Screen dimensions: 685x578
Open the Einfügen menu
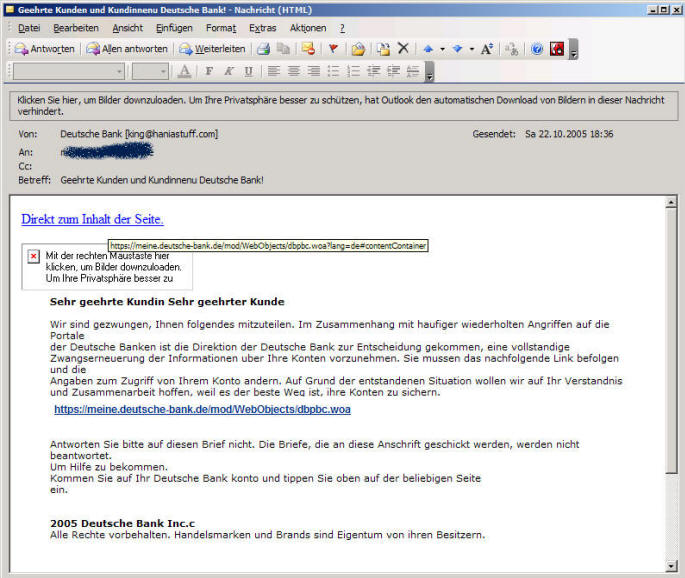tap(174, 28)
